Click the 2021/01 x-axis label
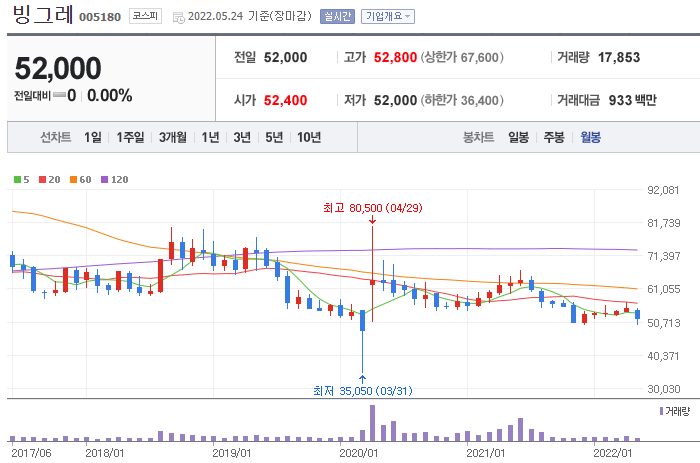700x463 pixels. coord(485,453)
